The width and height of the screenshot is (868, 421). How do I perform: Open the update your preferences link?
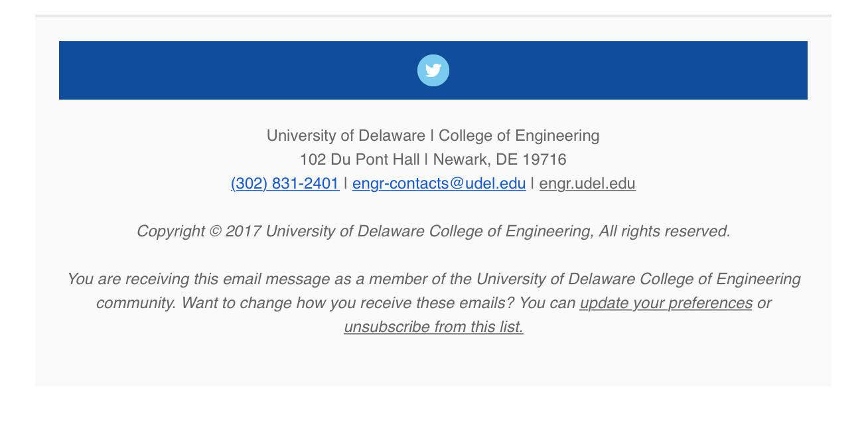[666, 303]
